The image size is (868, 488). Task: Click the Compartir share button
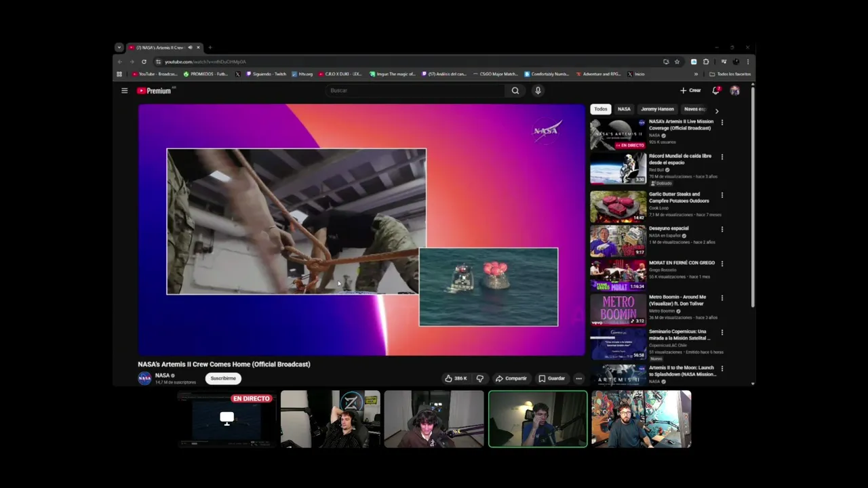[511, 378]
